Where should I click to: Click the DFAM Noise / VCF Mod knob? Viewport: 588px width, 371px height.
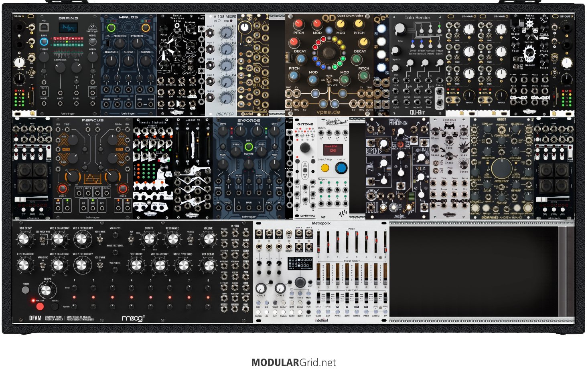(183, 265)
